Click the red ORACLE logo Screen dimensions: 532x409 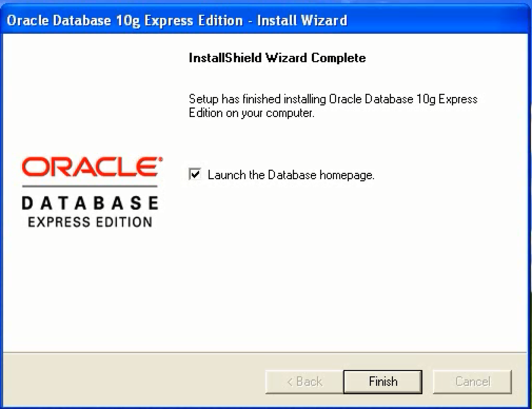point(92,167)
